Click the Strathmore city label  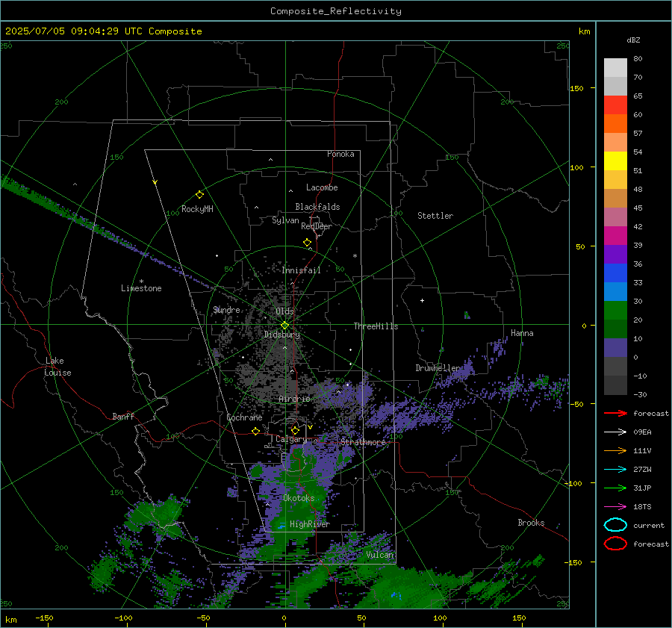pos(363,442)
